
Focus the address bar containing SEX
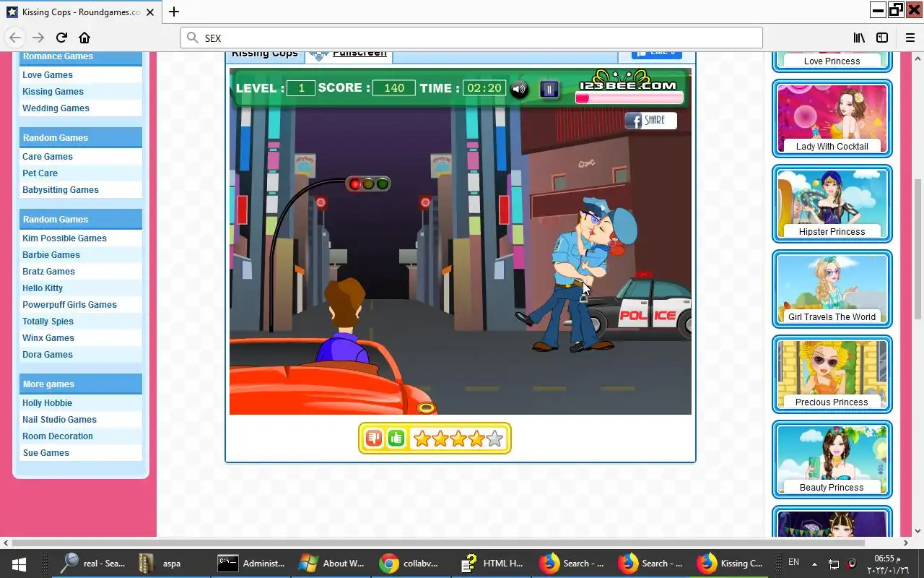[x=471, y=38]
